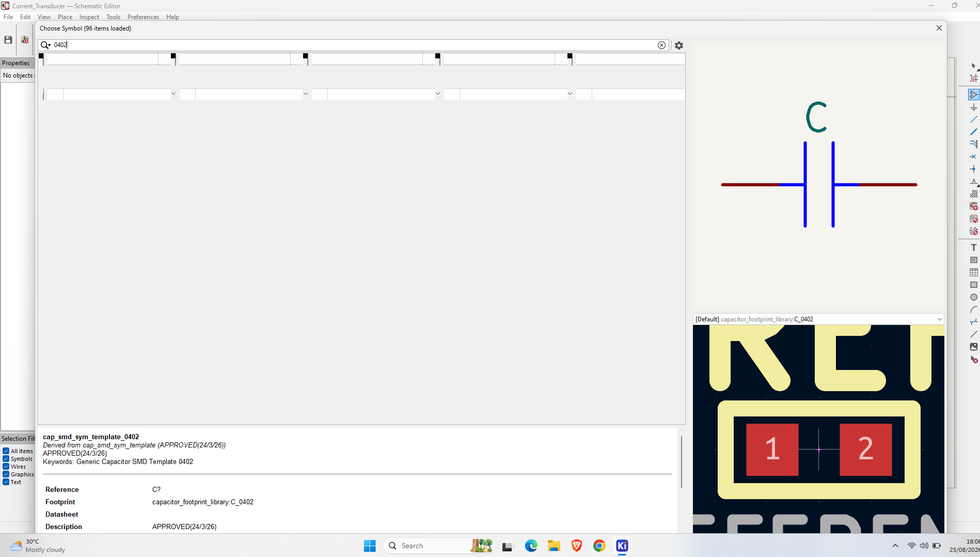Focus the symbol search field
This screenshot has height=557, width=980.
[354, 45]
